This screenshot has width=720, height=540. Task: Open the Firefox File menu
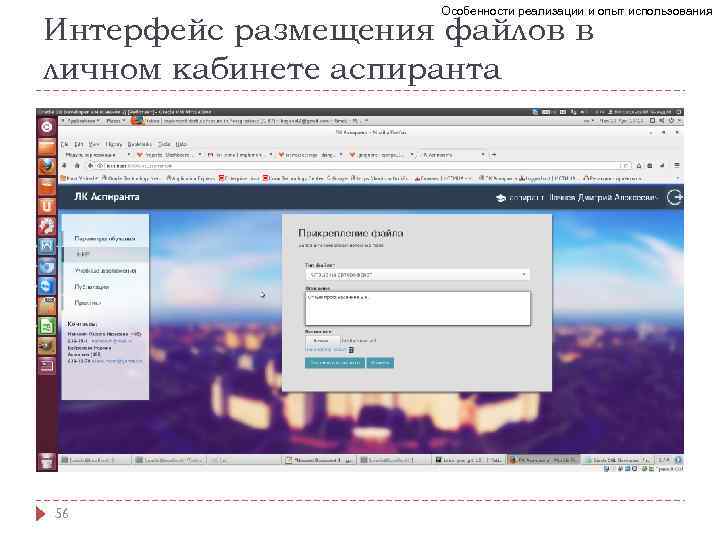65,144
